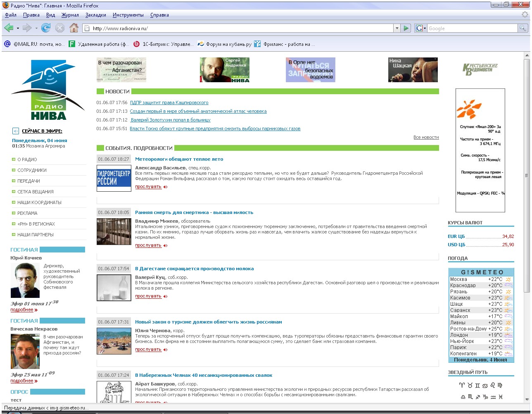Viewport: 532px width, 414px height.
Task: Click the Радио Нива logo
Action: tap(48, 90)
